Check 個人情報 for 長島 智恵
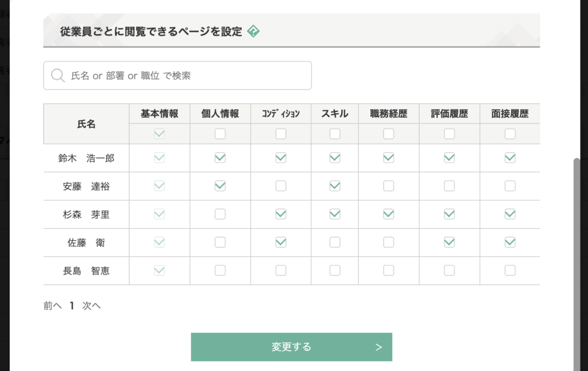The image size is (588, 371). pos(220,270)
